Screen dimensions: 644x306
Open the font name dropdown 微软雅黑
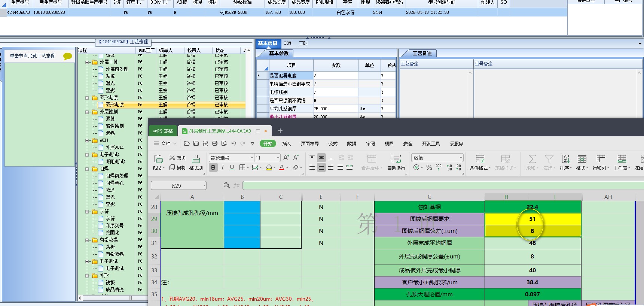point(252,158)
